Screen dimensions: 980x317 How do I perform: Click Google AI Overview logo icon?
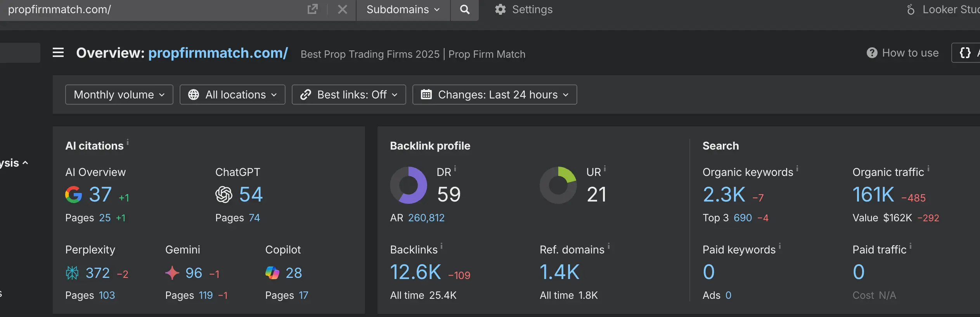tap(73, 195)
